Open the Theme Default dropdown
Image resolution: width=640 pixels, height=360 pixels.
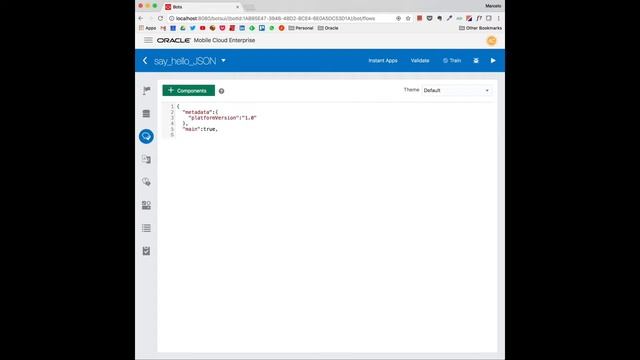pos(456,91)
